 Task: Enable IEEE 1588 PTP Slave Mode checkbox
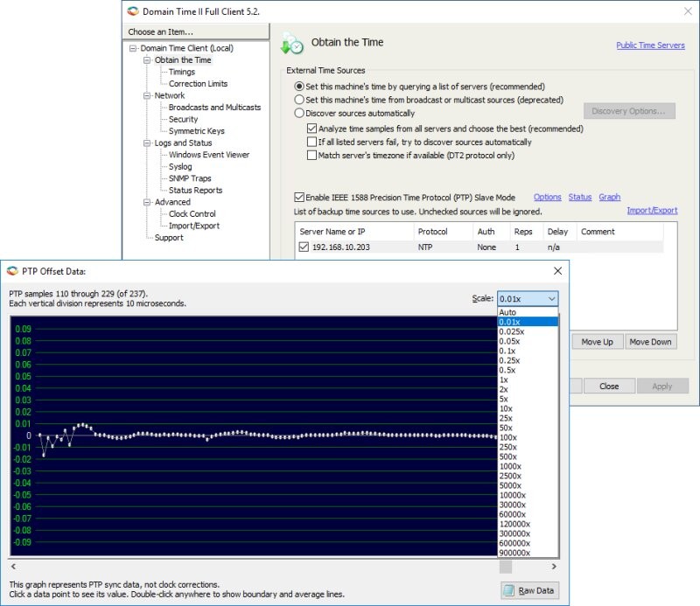tap(300, 198)
